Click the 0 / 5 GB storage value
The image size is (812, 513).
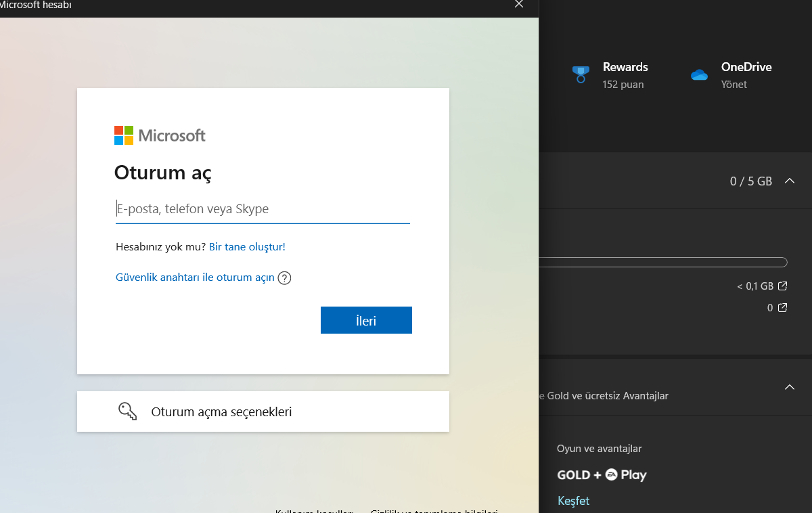751,181
